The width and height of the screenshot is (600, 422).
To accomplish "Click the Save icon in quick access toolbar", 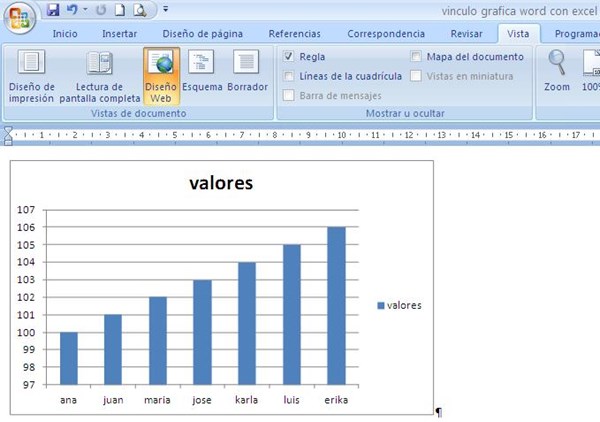I will tap(53, 10).
